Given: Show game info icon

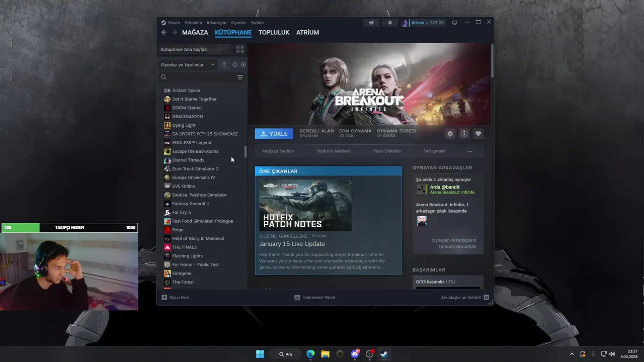Looking at the screenshot, I should (464, 134).
